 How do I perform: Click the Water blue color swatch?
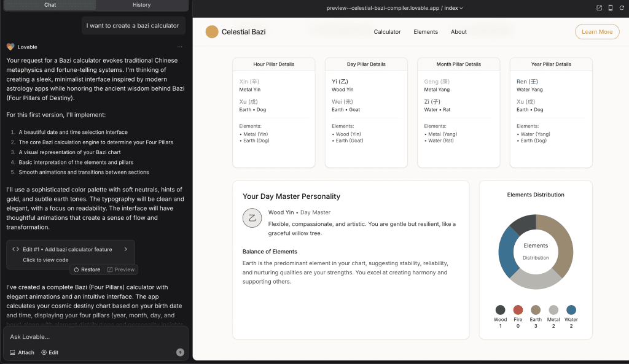(571, 310)
